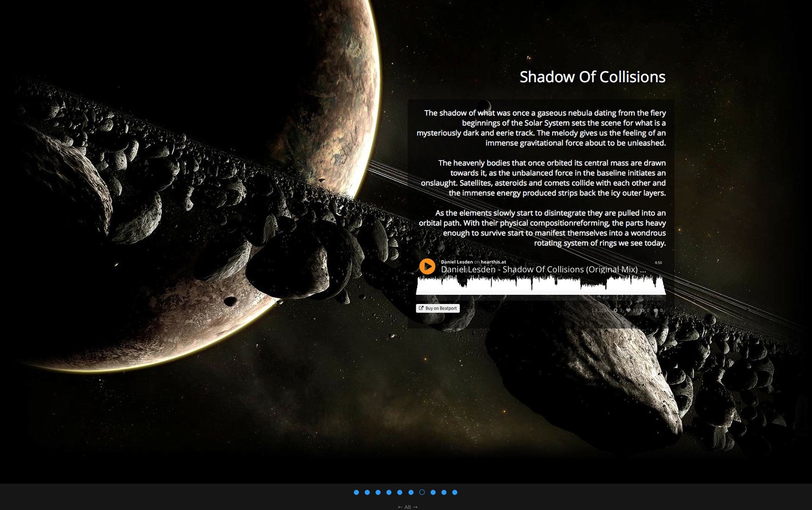Open the Daniel Lesden artist link
The image size is (812, 510).
point(456,262)
